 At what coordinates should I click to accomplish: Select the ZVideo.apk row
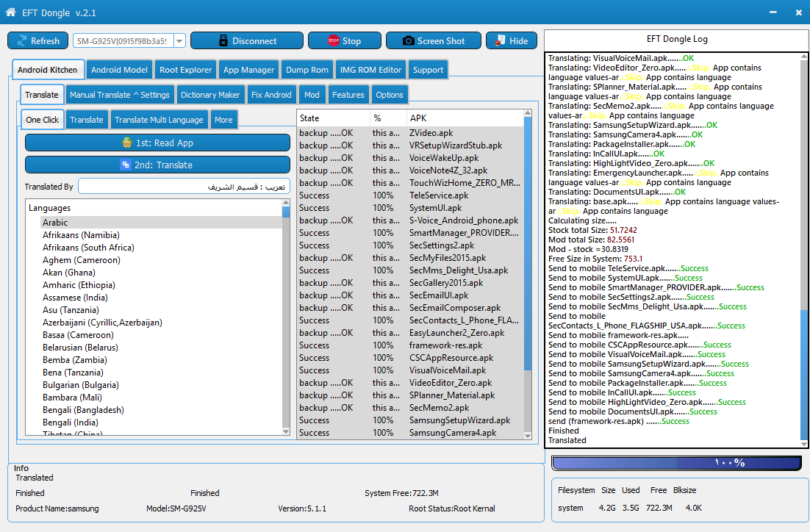coord(410,133)
